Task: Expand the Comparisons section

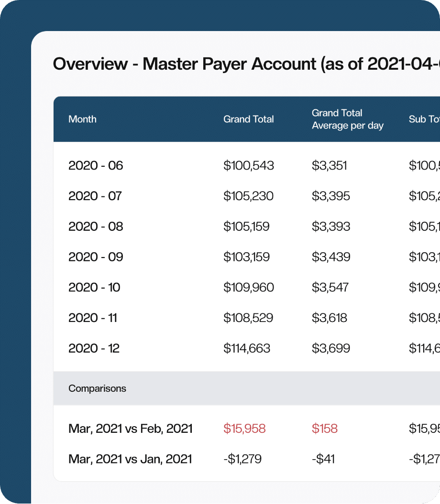Action: (x=97, y=388)
